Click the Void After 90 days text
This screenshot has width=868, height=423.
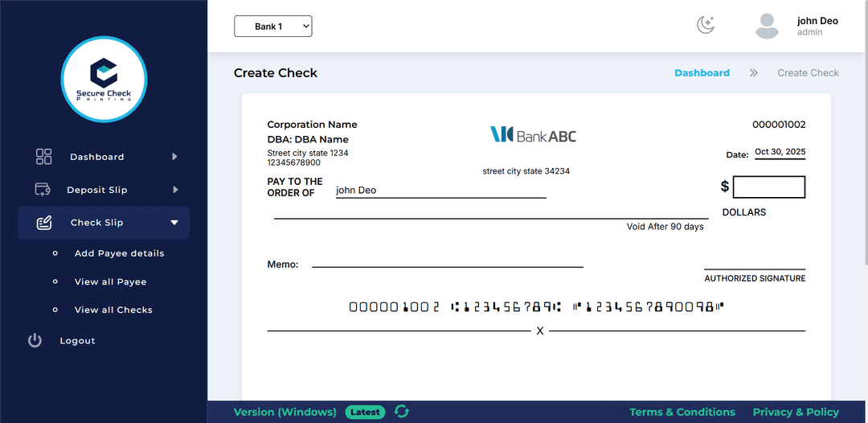click(665, 227)
